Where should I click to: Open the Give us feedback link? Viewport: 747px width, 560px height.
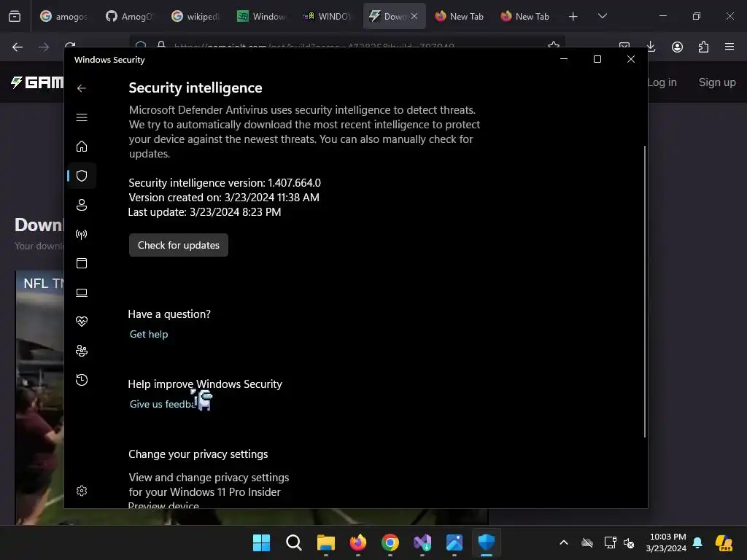tap(163, 404)
